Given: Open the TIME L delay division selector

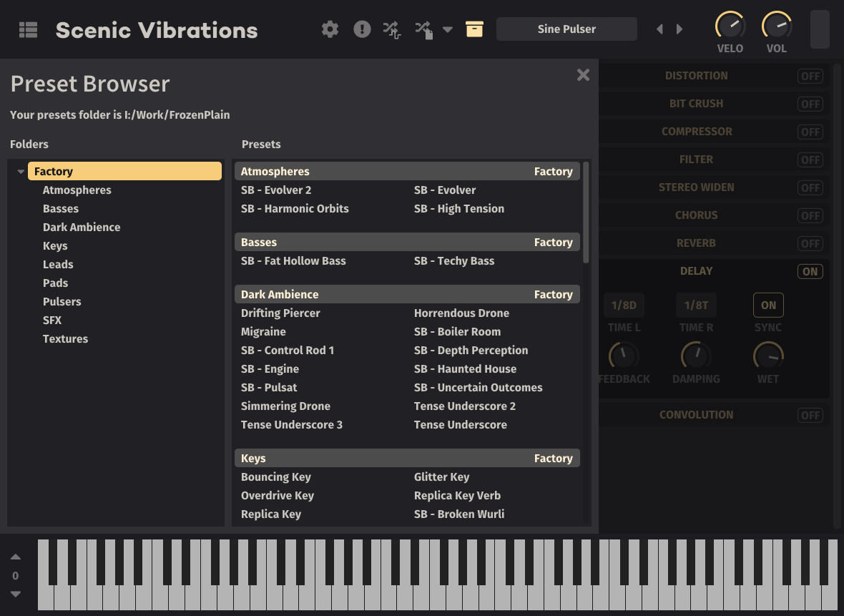Looking at the screenshot, I should [x=624, y=305].
